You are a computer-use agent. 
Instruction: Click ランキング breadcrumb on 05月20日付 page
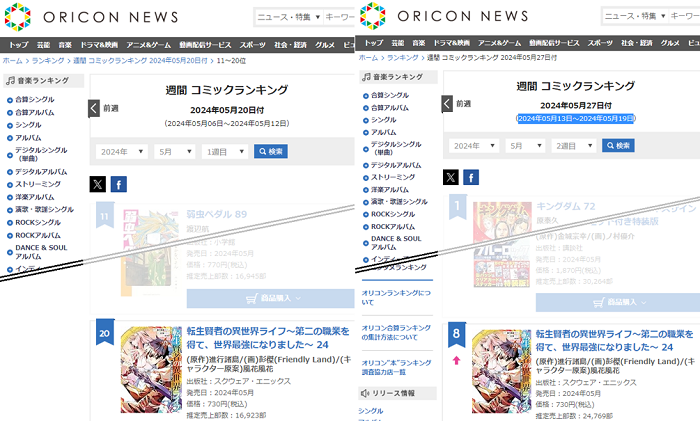coord(48,61)
